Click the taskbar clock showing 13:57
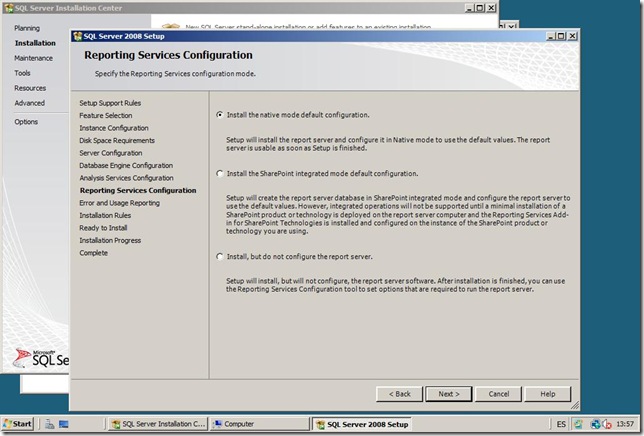Viewport: 644px width, 436px height. pos(625,424)
